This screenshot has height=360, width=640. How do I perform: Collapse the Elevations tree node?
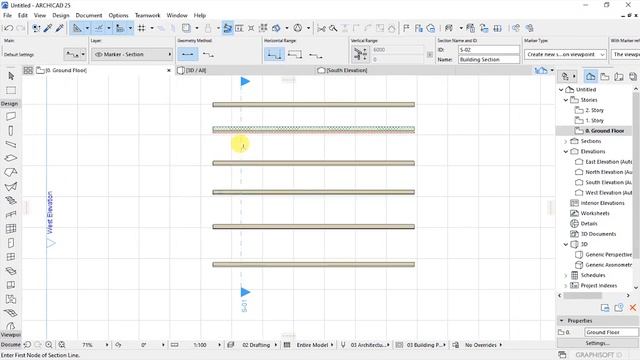(x=566, y=151)
